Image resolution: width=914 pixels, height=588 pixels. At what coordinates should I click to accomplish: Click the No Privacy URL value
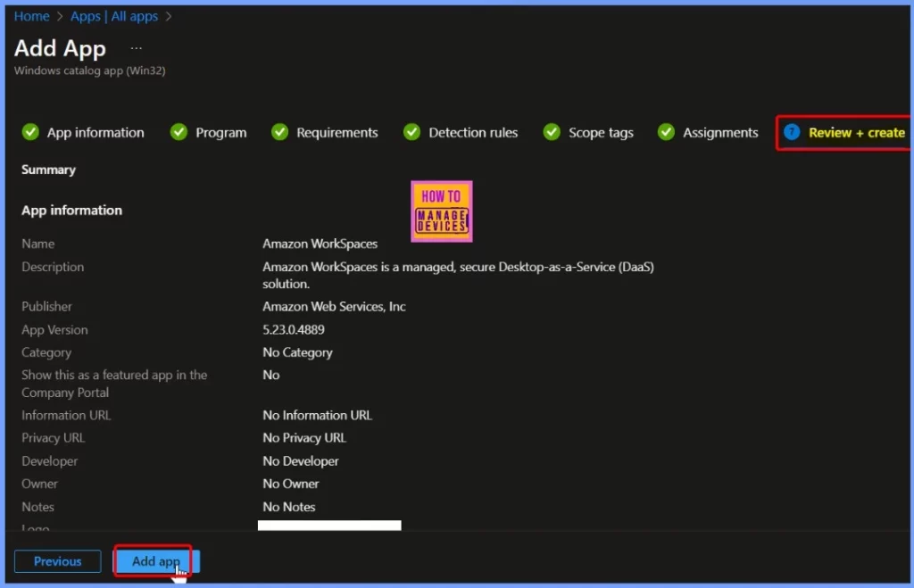[304, 437]
